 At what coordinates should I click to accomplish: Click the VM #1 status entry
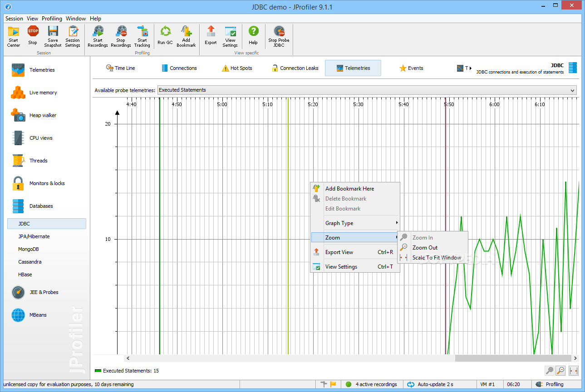487,384
